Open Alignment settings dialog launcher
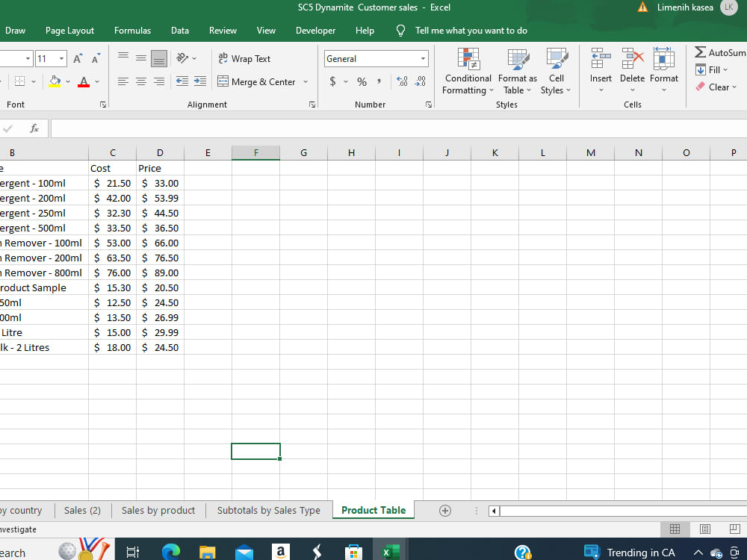Image resolution: width=747 pixels, height=560 pixels. click(x=312, y=105)
